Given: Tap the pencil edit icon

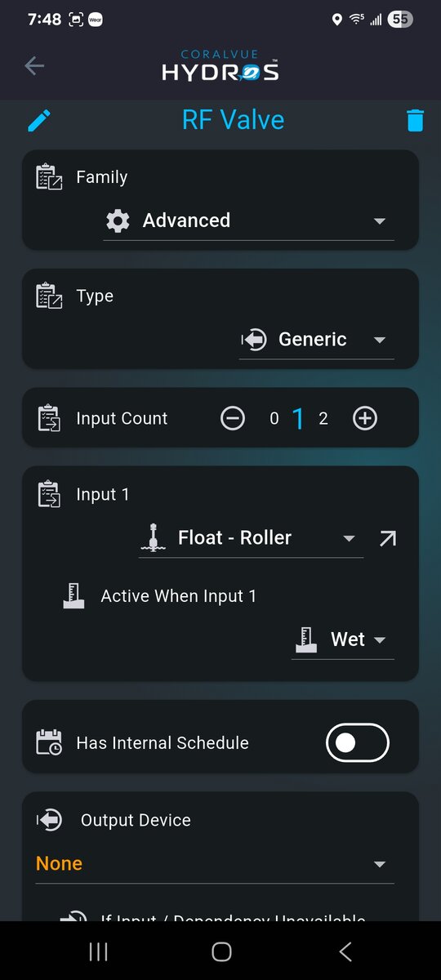Looking at the screenshot, I should coord(38,120).
